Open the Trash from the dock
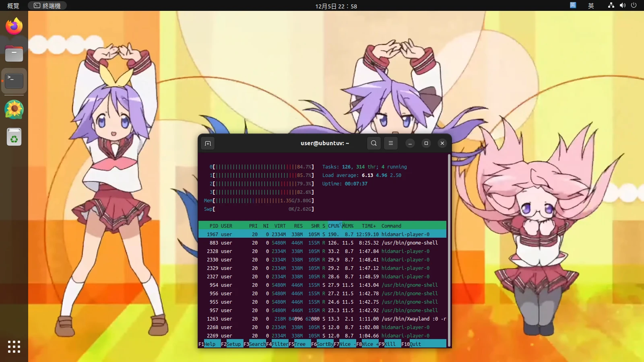644x362 pixels. pyautogui.click(x=14, y=137)
